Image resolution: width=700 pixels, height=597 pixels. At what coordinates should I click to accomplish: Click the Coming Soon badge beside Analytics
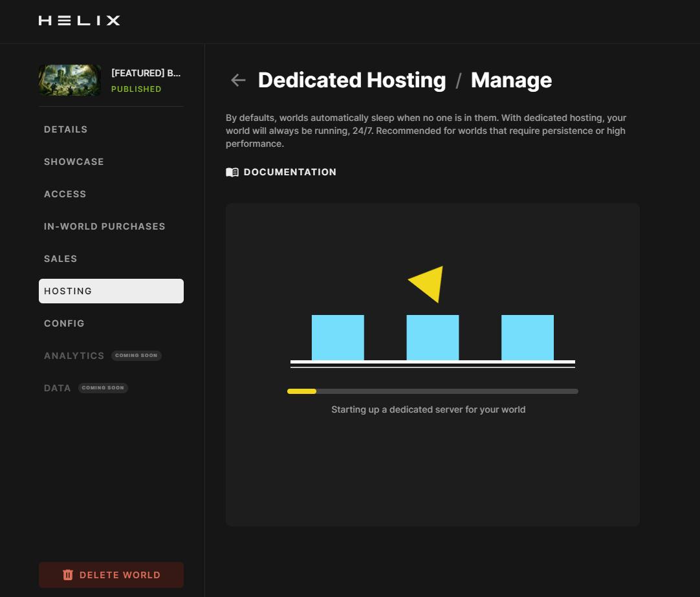click(136, 356)
